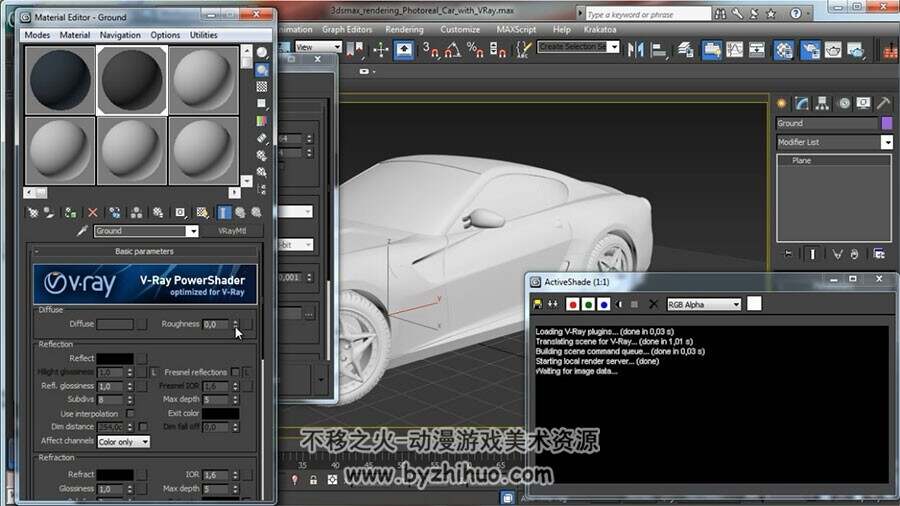Toggle the L lock button by Hilight glossiness

click(154, 372)
